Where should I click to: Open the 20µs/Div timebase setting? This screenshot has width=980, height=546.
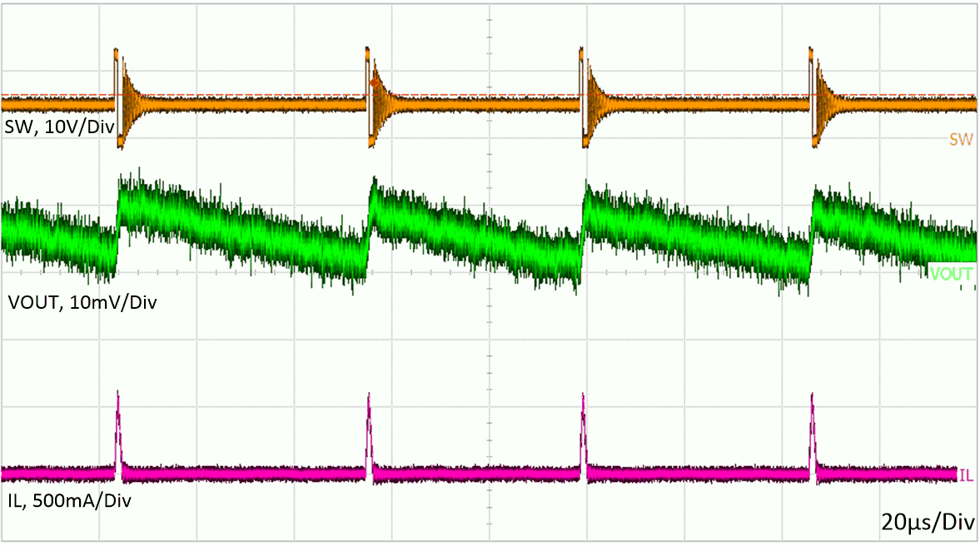tap(928, 523)
